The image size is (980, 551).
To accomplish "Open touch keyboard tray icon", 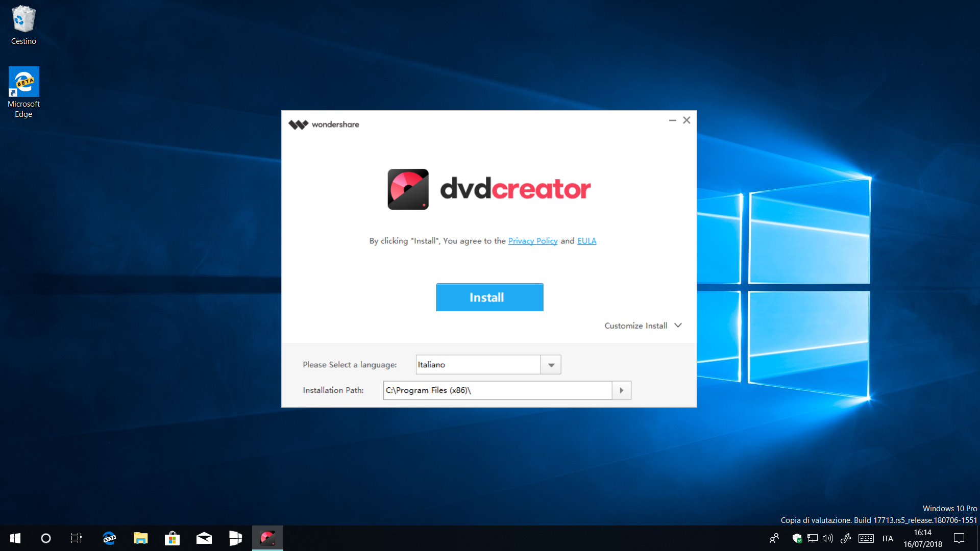I will click(x=866, y=538).
